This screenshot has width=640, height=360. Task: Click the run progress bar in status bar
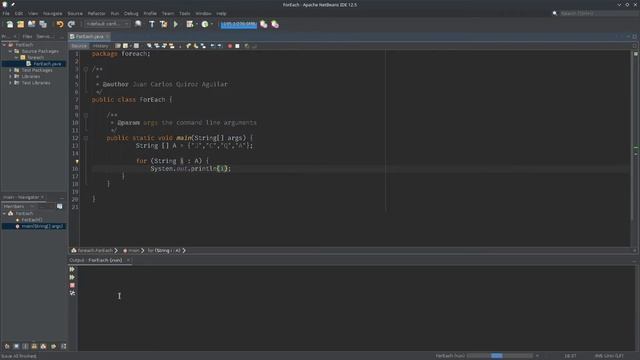click(x=500, y=356)
